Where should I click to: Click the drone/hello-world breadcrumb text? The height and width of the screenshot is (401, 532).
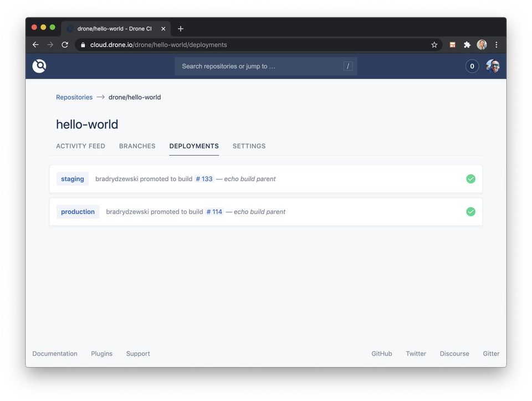[x=135, y=97]
